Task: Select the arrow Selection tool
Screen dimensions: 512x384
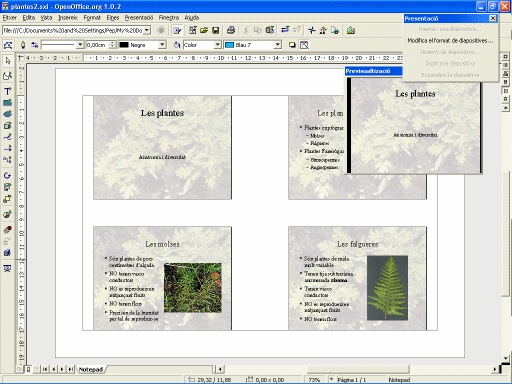Action: pos(7,61)
